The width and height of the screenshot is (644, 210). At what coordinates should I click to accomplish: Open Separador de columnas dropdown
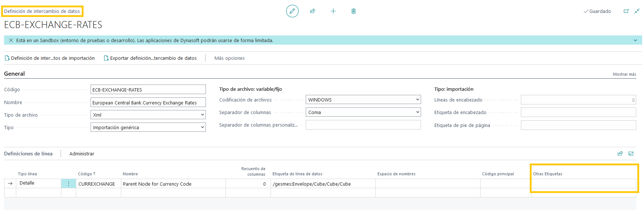[363, 112]
